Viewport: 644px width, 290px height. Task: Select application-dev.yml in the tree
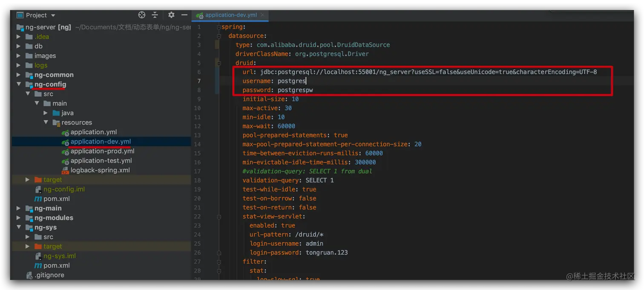click(101, 142)
